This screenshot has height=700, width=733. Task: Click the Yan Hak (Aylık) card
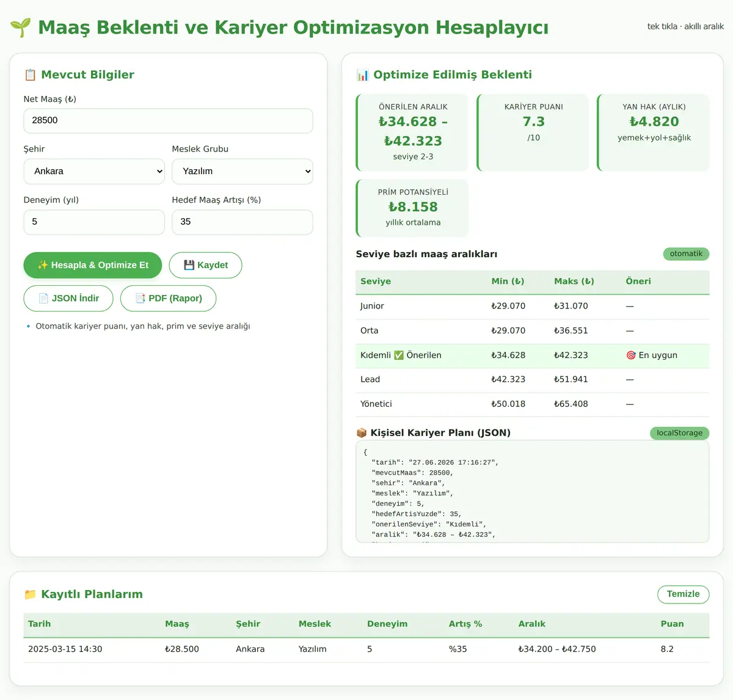(653, 133)
